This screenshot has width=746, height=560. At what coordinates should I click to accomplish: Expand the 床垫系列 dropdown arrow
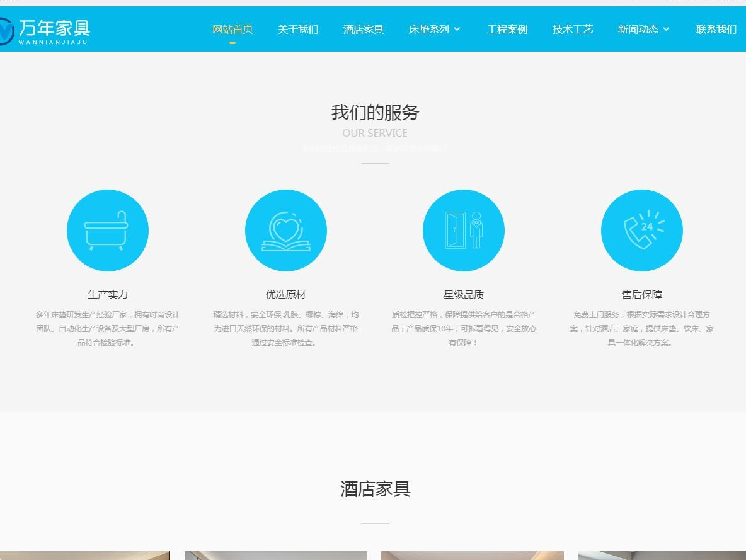point(457,29)
